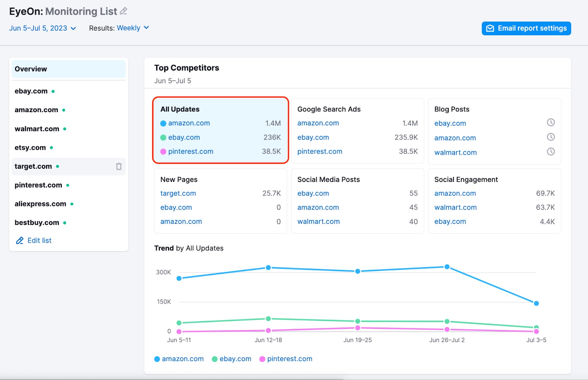Click the pencil icon next to Edit list
This screenshot has height=380, width=588.
pos(19,241)
